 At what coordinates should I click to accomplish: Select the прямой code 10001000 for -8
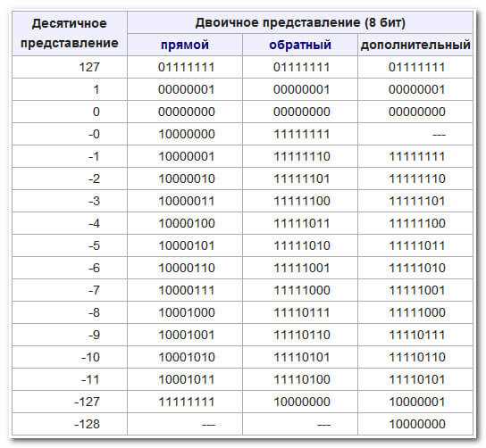click(x=187, y=312)
